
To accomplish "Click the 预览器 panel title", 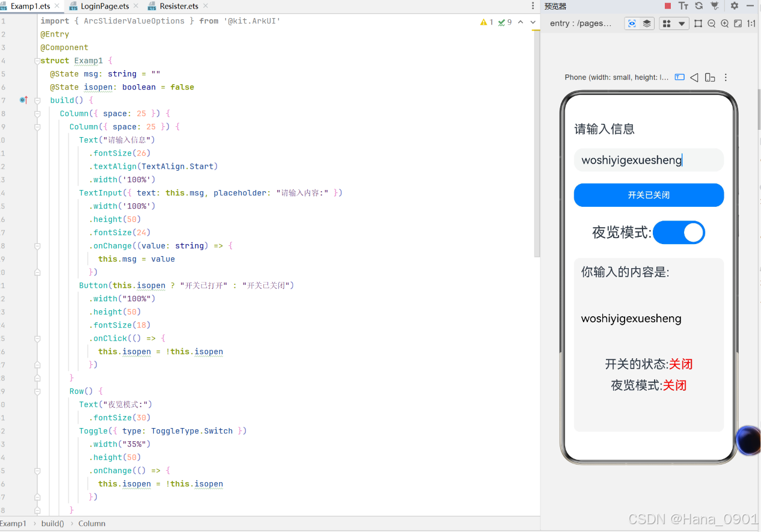I will coord(555,6).
